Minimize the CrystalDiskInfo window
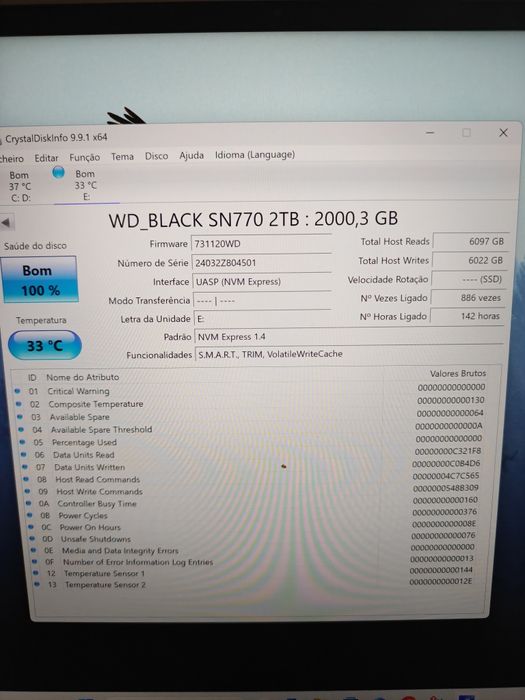525x700 pixels. pyautogui.click(x=430, y=133)
